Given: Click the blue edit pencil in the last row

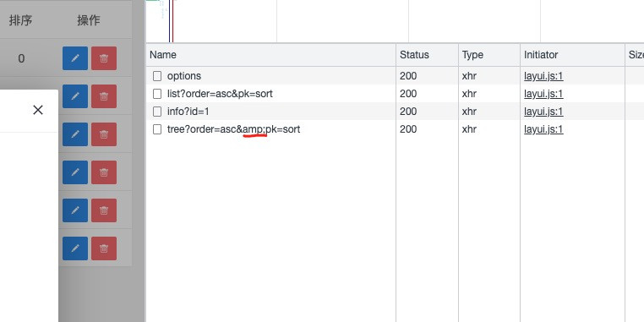Looking at the screenshot, I should click(x=75, y=248).
